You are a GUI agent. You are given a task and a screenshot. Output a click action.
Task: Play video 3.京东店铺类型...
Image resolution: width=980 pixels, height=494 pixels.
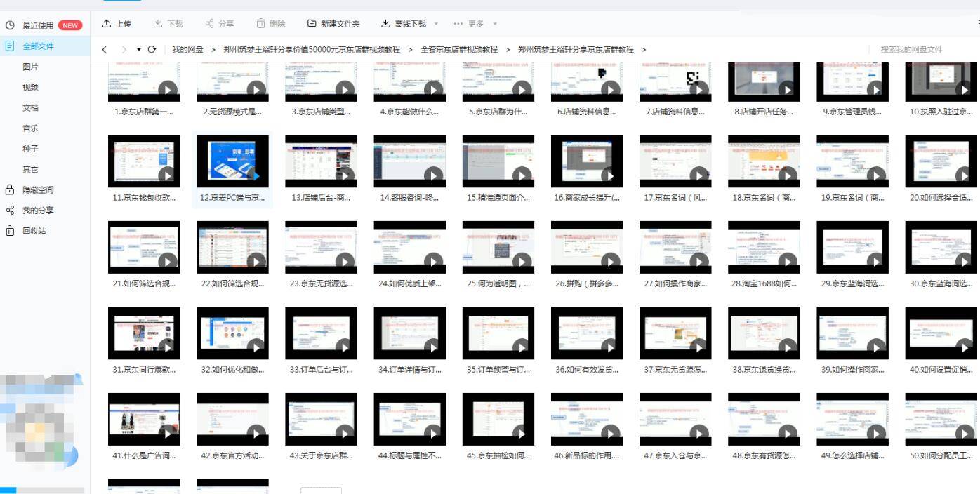coord(345,89)
